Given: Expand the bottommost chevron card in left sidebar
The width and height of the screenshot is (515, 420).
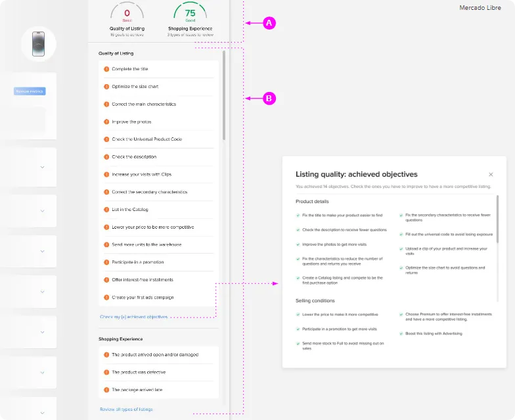Looking at the screenshot, I should tap(43, 412).
